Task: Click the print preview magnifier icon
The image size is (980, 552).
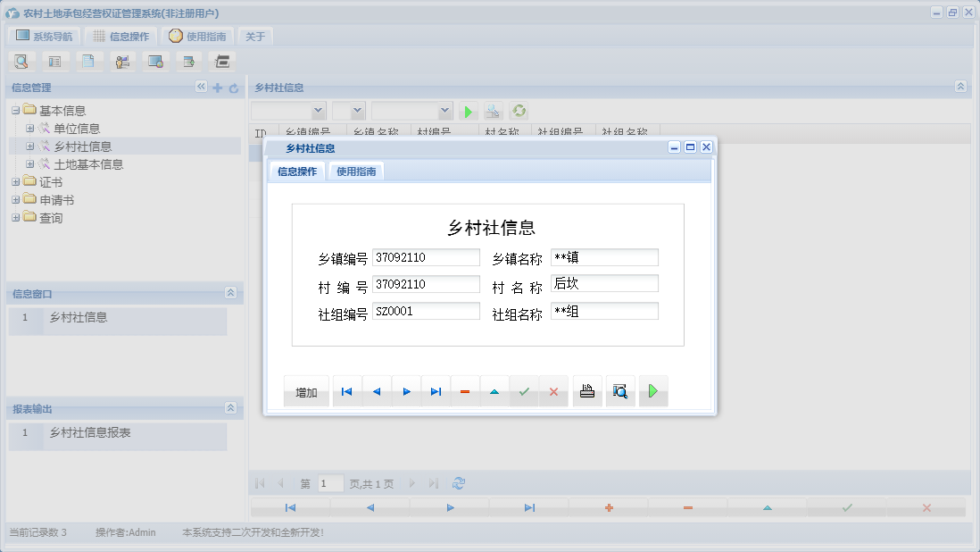Action: click(620, 391)
